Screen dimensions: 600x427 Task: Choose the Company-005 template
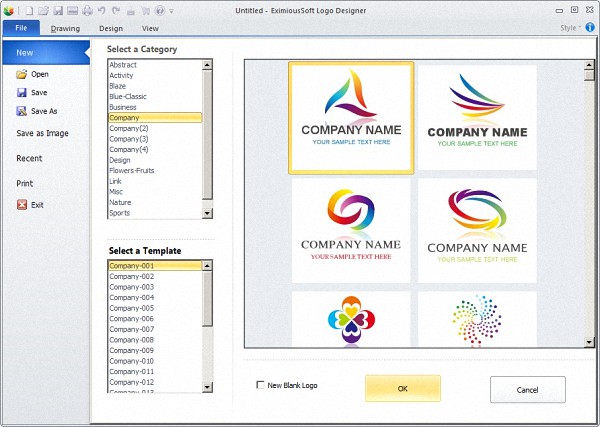click(131, 308)
